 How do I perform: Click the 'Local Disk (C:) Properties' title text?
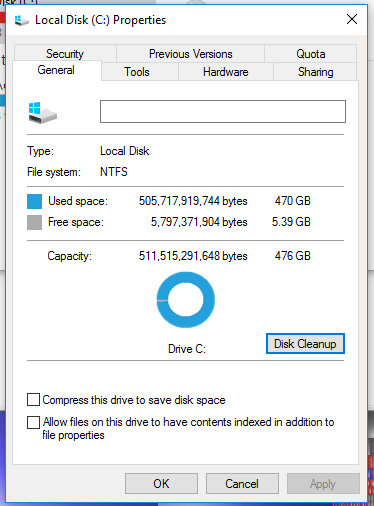pos(100,20)
